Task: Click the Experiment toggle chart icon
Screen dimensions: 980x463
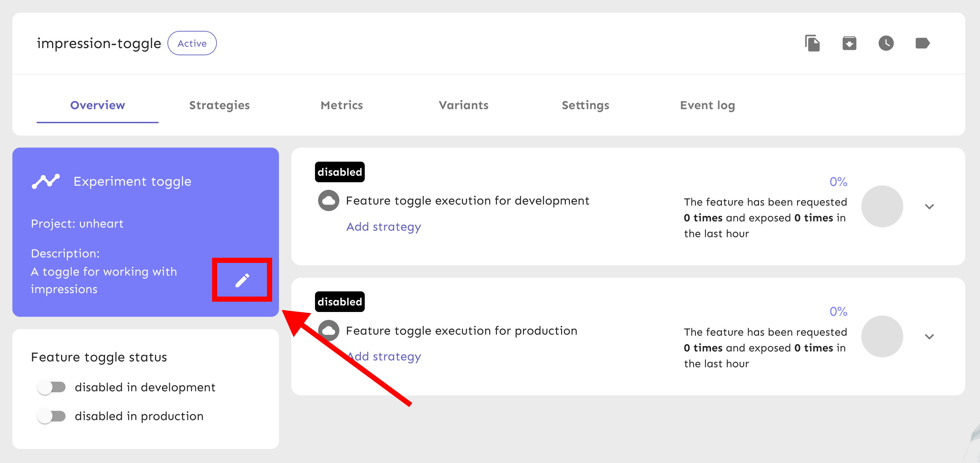Action: point(46,181)
